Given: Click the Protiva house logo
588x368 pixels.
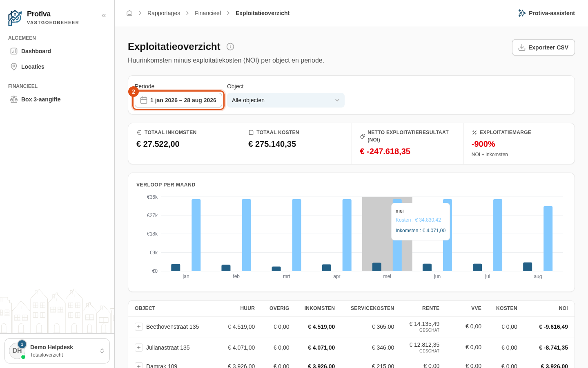Looking at the screenshot, I should coord(15,18).
